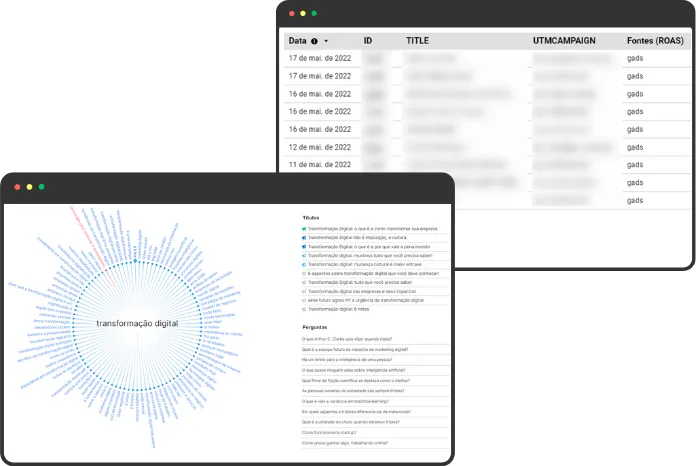The image size is (700, 466).
Task: Select the ID column header
Action: pos(368,41)
